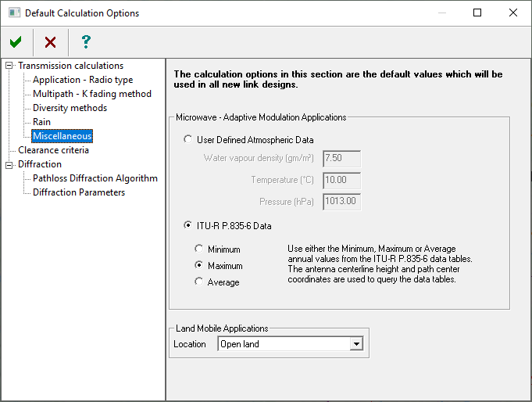Collapse the Diffraction tree node
532x402 pixels.
9,164
